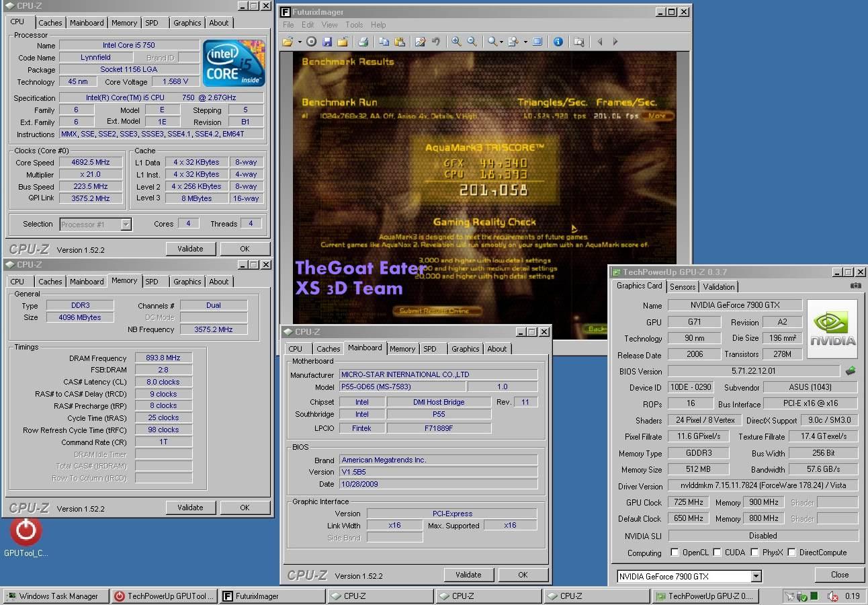Open the Processor #1 selection dropdown

point(126,225)
